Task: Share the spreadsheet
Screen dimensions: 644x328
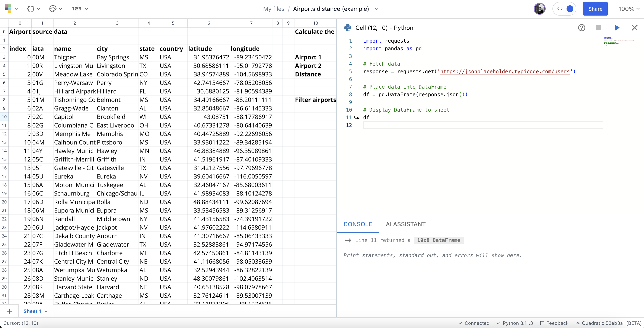Action: click(x=595, y=9)
